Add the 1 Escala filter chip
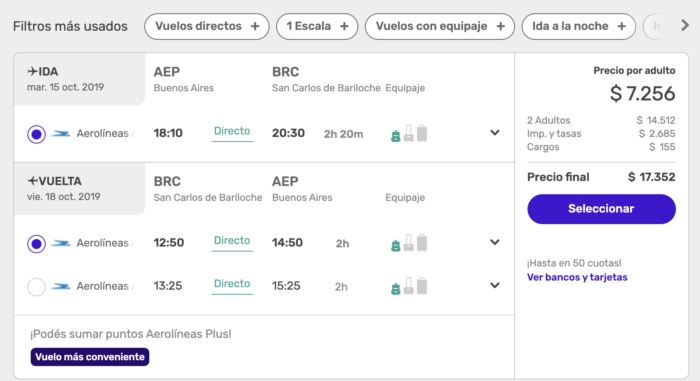Screen dimensions: 700x381 pos(317,26)
